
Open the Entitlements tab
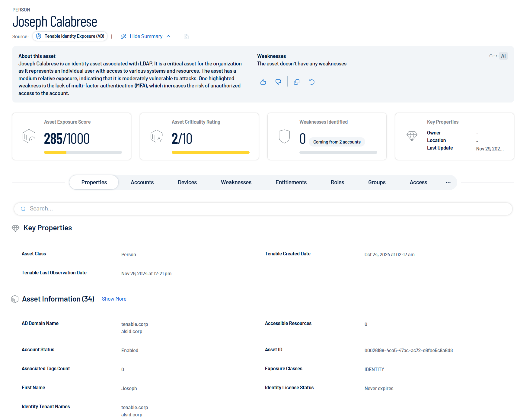tap(291, 182)
